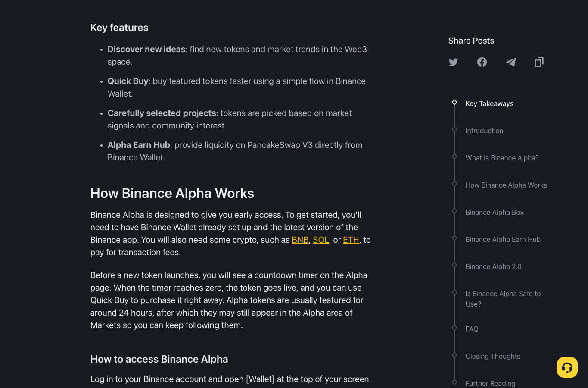Share post via Telegram

point(510,62)
